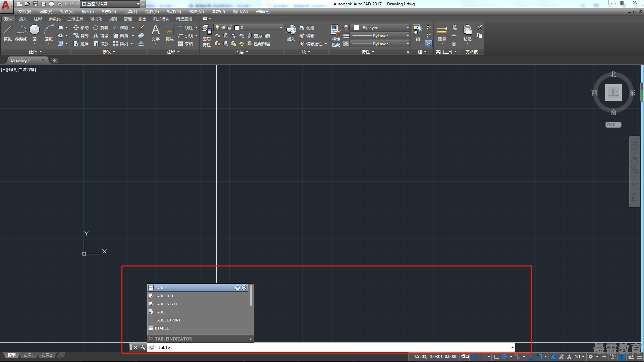The width and height of the screenshot is (644, 362).
Task: Choose BTABLE in the suggestion list
Action: tap(199, 328)
